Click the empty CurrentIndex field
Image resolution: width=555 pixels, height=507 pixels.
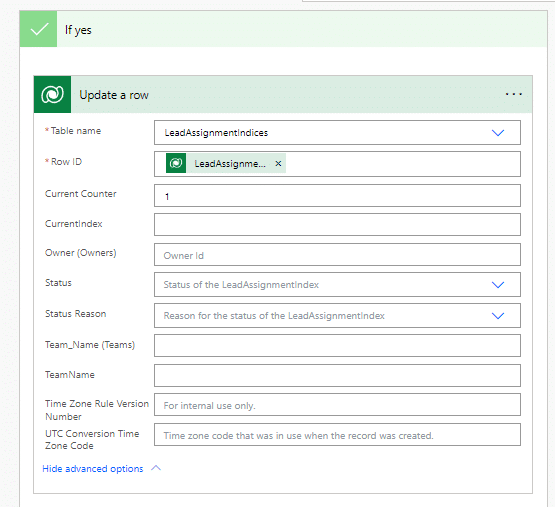coord(337,224)
